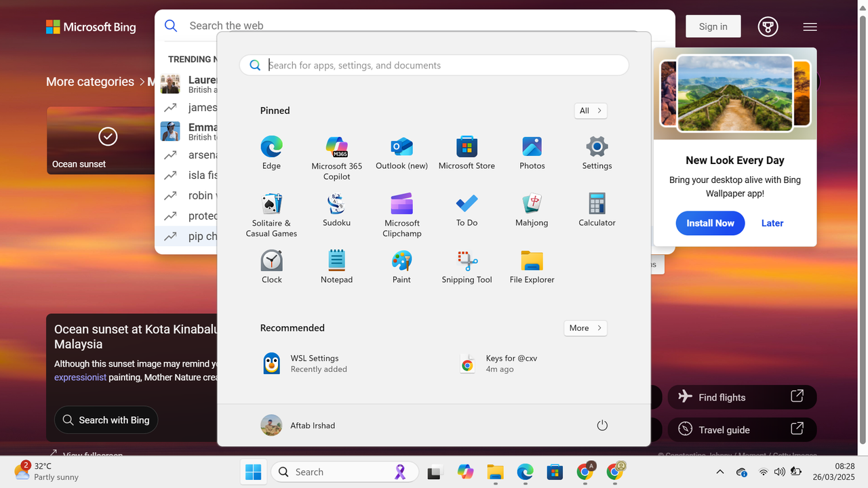This screenshot has width=868, height=488.
Task: Open weather widget showing 32°C
Action: [x=47, y=472]
